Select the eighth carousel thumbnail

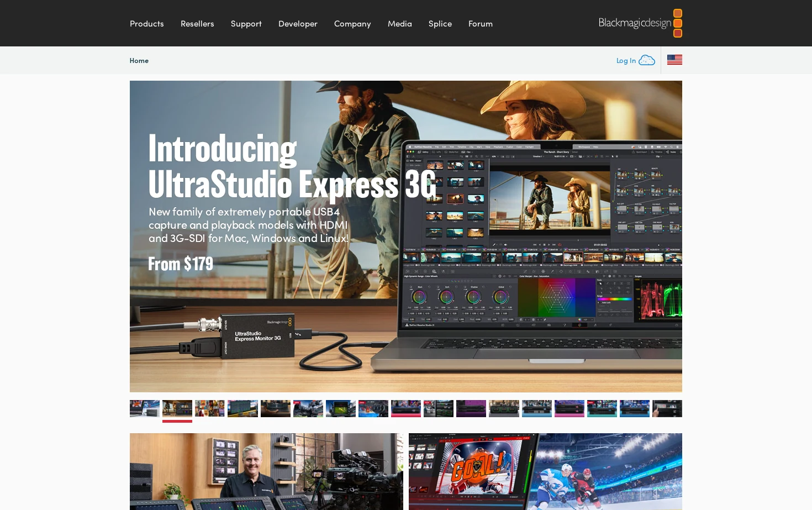point(373,408)
